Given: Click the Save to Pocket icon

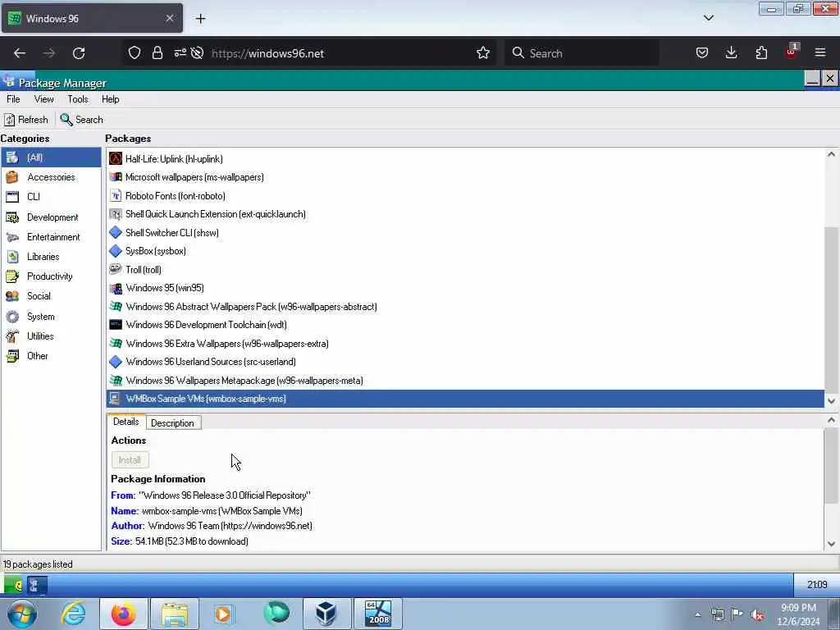Looking at the screenshot, I should (x=702, y=53).
